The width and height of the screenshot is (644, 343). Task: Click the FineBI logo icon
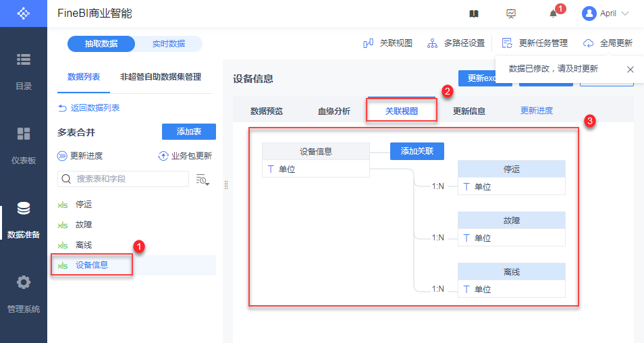[x=24, y=14]
